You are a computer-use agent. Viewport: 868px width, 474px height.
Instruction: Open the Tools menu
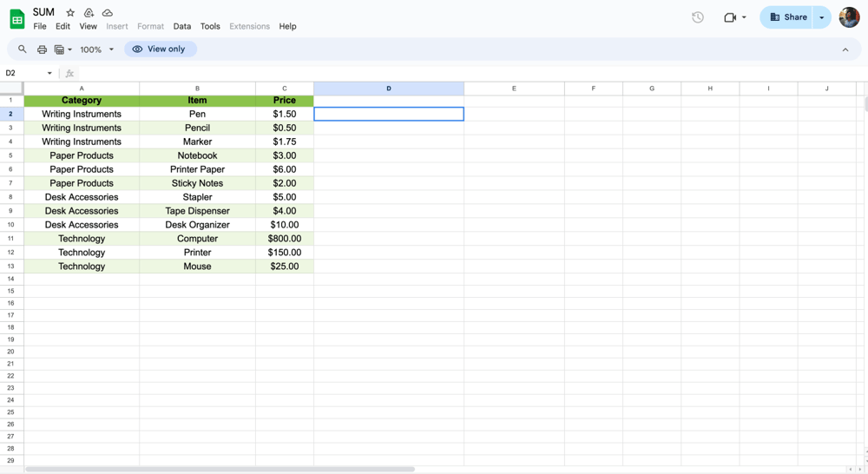point(210,26)
